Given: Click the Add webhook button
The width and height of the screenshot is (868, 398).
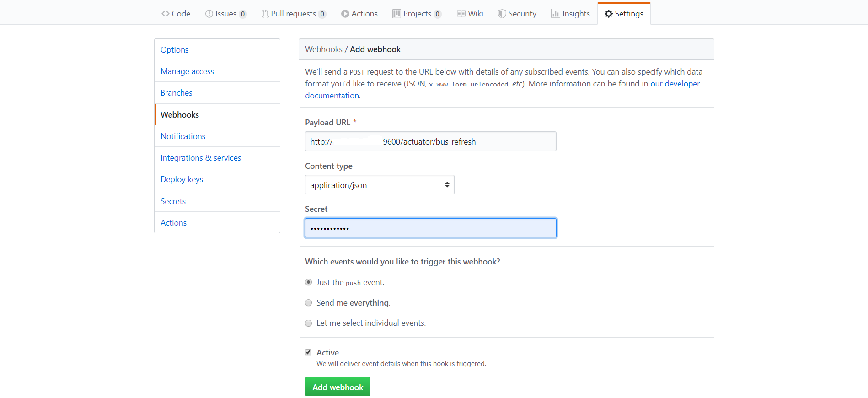Looking at the screenshot, I should coord(338,387).
